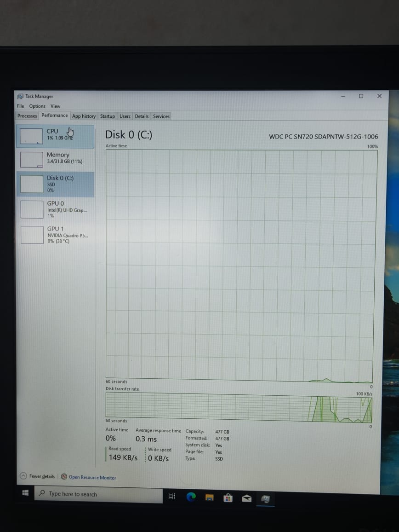Open the Options menu

(37, 106)
